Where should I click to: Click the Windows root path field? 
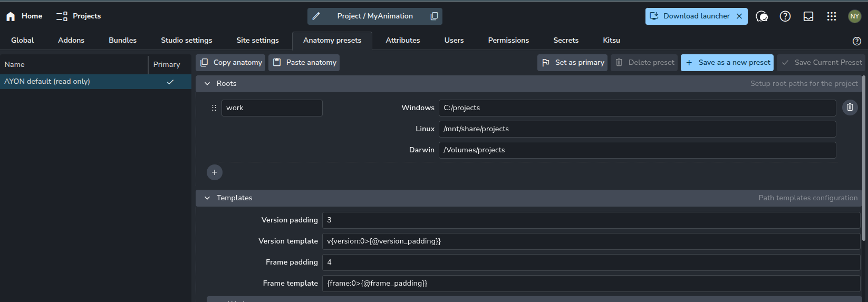636,108
